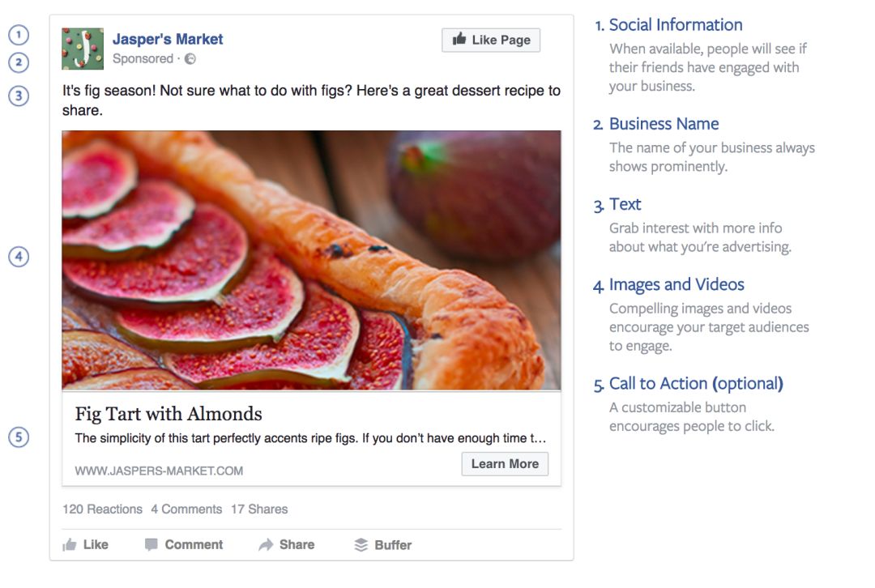
Task: Click the globe audience icon beside Sponsored
Action: [x=190, y=58]
